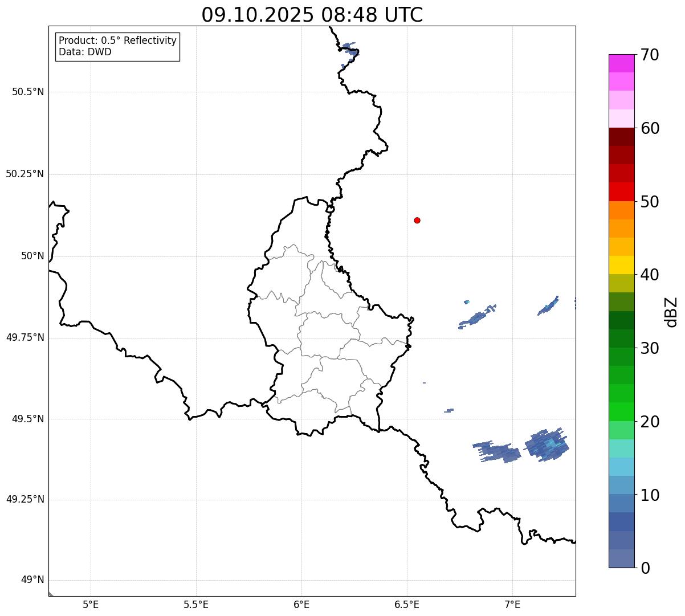Click the latitude label 49.25°N
Screen dimensions: 685x616
25,500
